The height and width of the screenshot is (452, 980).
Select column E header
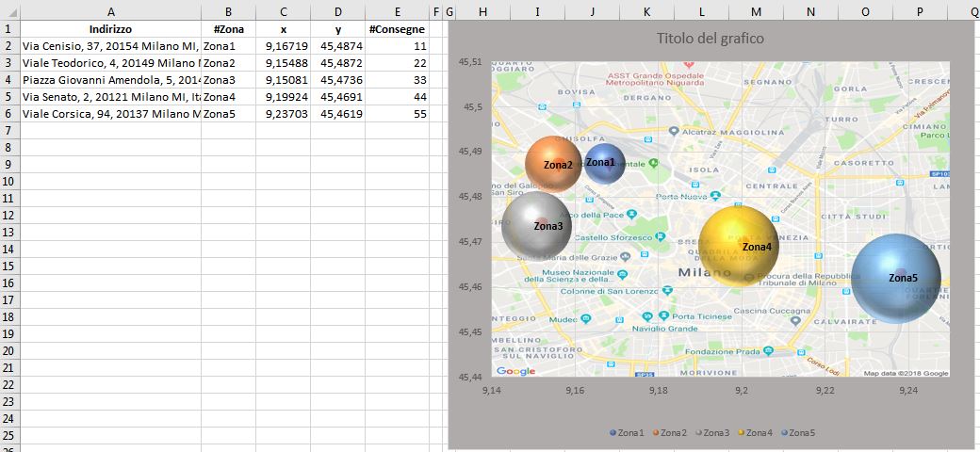[397, 11]
